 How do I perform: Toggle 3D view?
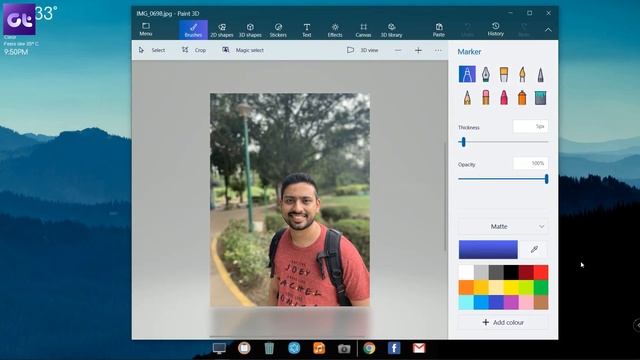(362, 50)
